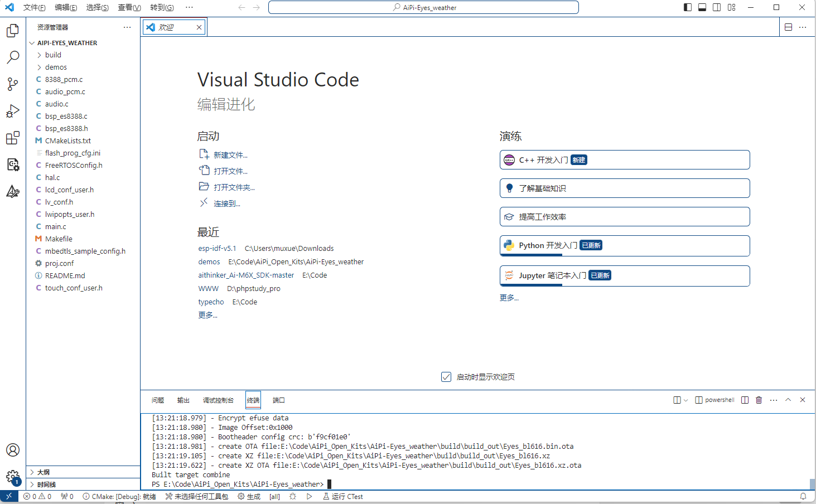816x504 pixels.
Task: Click the New File icon under Start
Action: pos(204,154)
